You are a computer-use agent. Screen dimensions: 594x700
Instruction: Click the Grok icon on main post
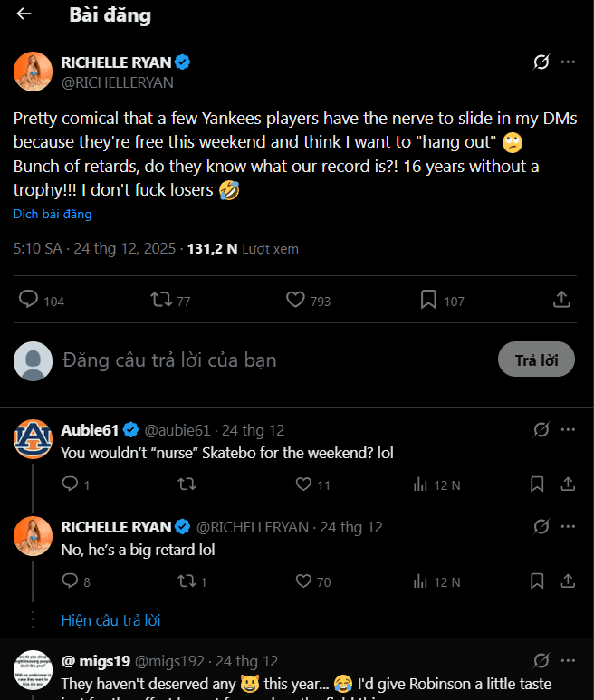click(541, 62)
